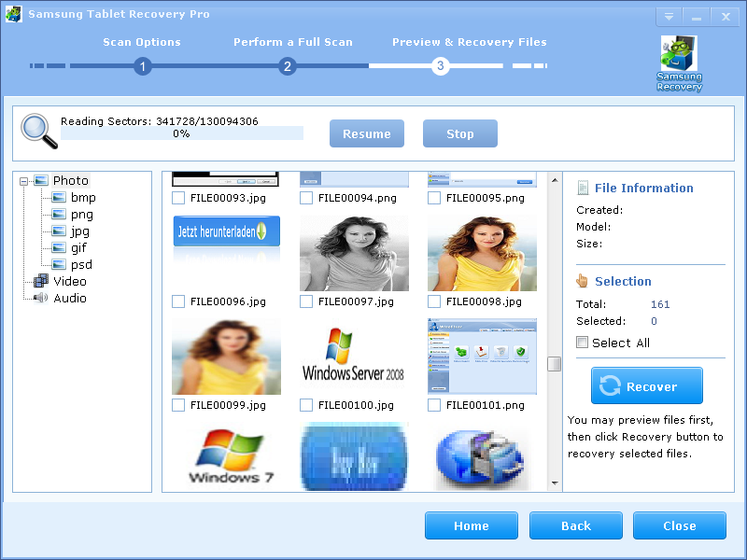Click the bmp image type icon
This screenshot has height=560, width=747.
[x=59, y=197]
